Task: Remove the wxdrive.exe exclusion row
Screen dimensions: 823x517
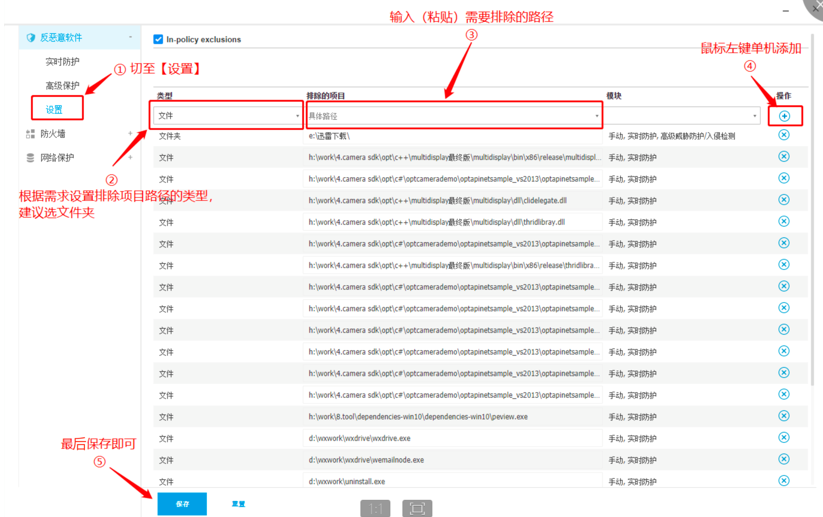Action: (784, 438)
